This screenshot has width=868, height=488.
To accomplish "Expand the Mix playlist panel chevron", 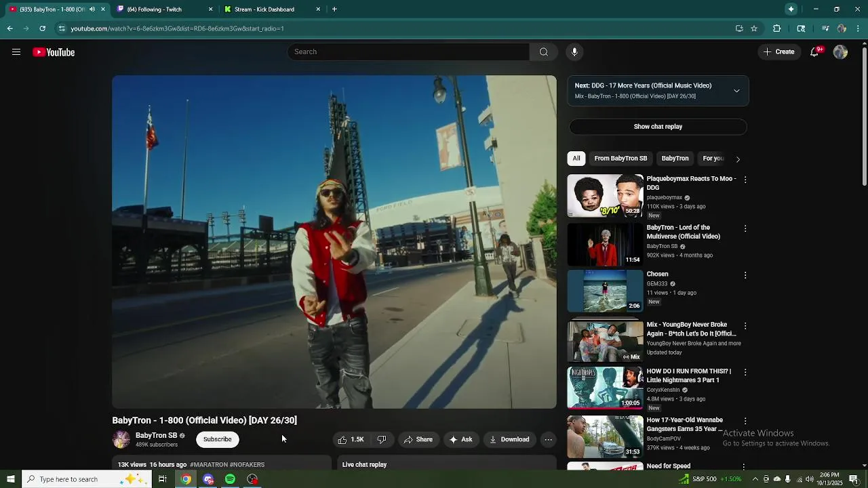I will (736, 91).
